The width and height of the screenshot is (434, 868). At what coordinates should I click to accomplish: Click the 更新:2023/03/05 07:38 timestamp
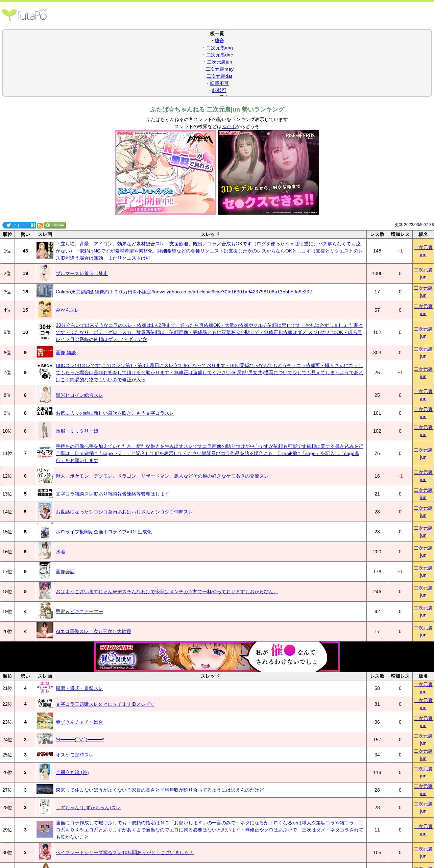tap(414, 225)
